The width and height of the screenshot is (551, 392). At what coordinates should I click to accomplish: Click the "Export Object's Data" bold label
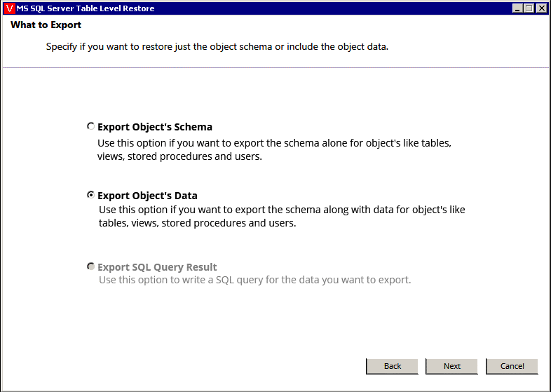coord(147,196)
